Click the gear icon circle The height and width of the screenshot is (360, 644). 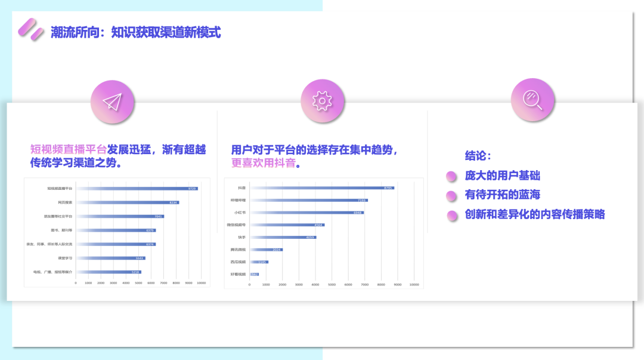[323, 101]
